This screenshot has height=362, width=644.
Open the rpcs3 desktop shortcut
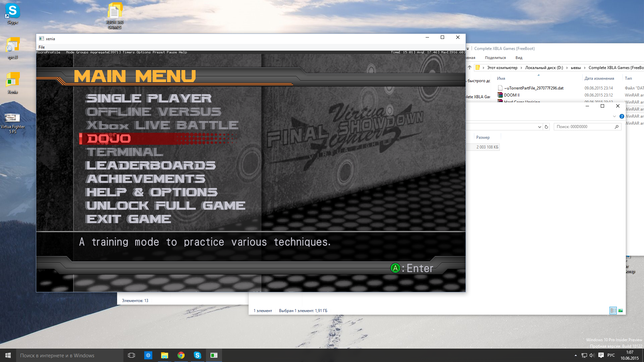pyautogui.click(x=13, y=48)
